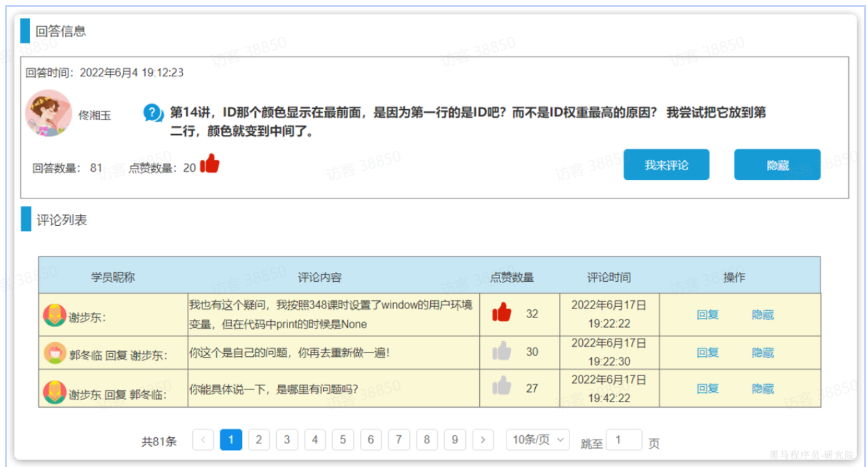Open the 10条/页 page size dropdown
The width and height of the screenshot is (868, 467).
coord(538,440)
